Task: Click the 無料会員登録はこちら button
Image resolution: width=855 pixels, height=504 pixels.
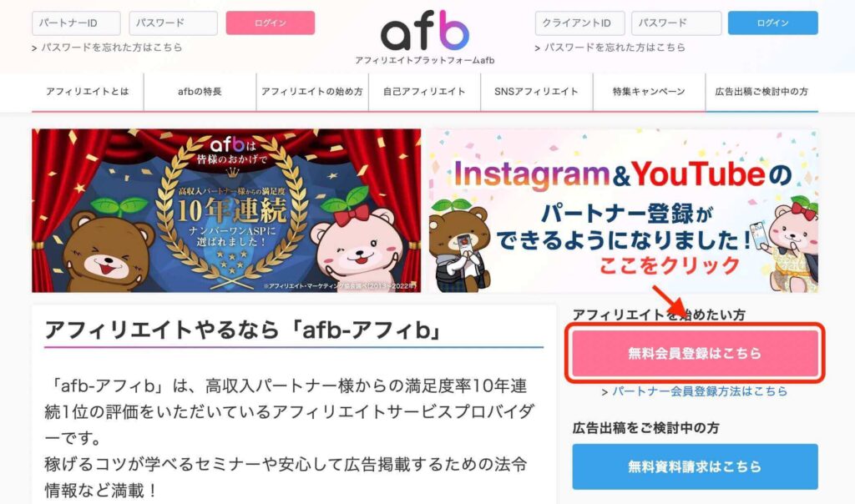Action: 696,353
